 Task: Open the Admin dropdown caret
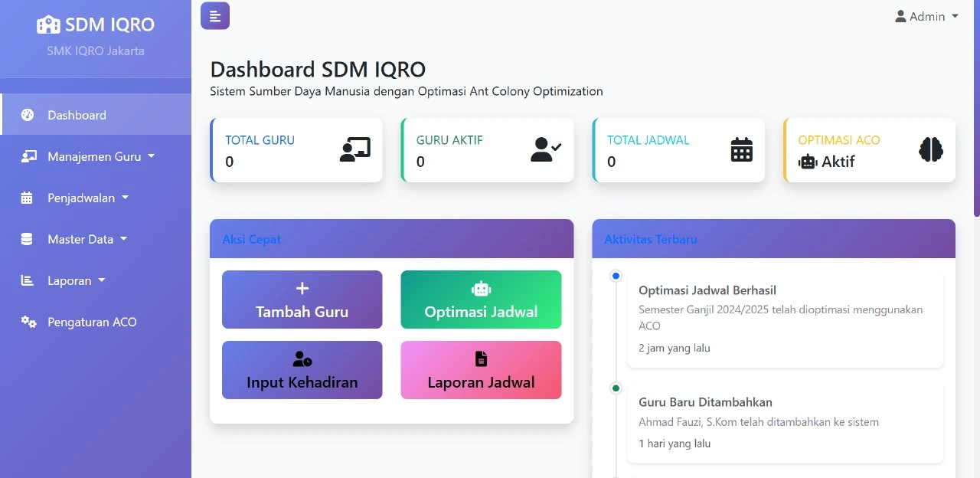[x=955, y=16]
